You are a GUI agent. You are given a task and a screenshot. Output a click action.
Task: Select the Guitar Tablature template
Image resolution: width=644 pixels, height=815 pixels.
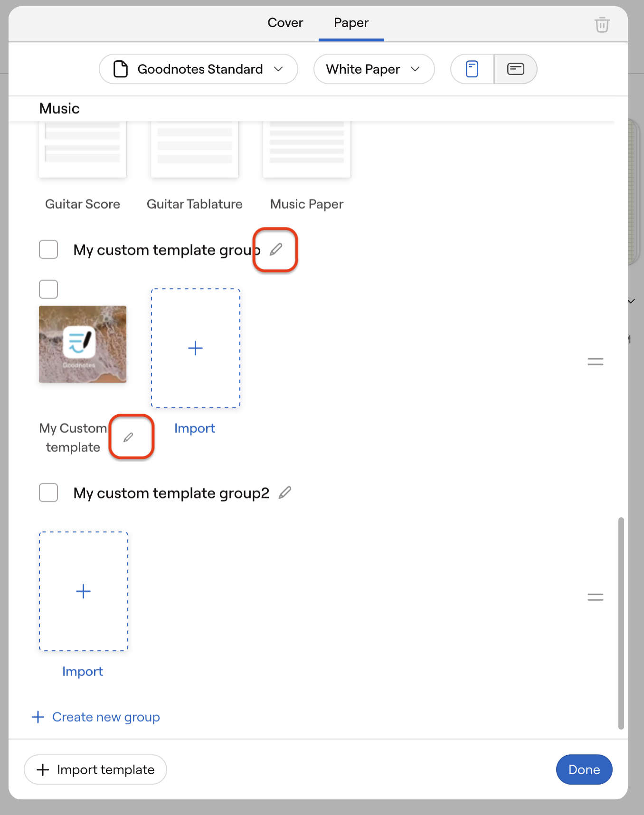tap(195, 150)
